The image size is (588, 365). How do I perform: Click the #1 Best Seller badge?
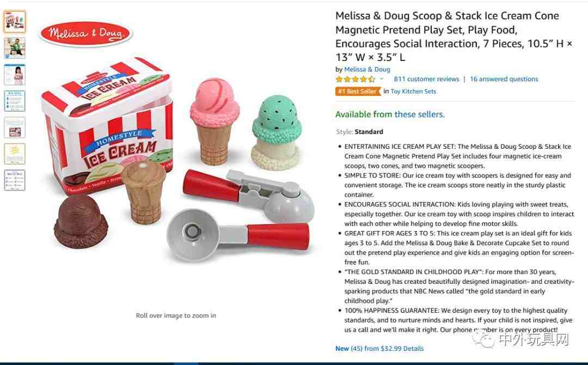[358, 91]
